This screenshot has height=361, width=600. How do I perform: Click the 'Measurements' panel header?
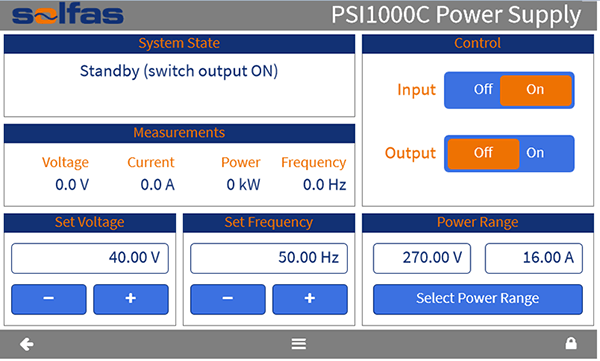tap(179, 133)
